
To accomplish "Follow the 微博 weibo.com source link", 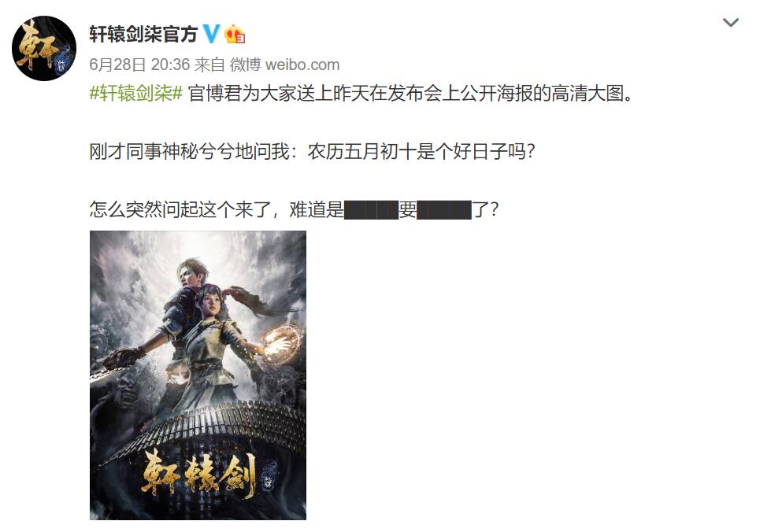I will coord(284,65).
